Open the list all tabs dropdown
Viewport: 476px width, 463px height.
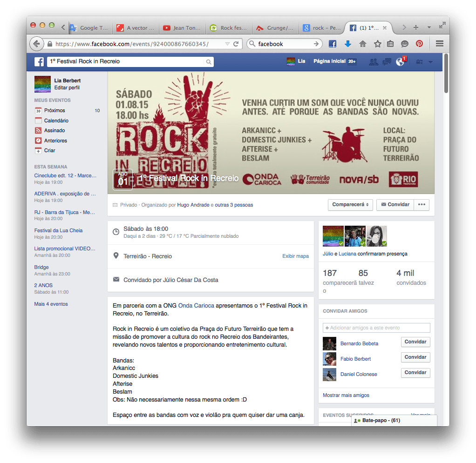tap(429, 27)
